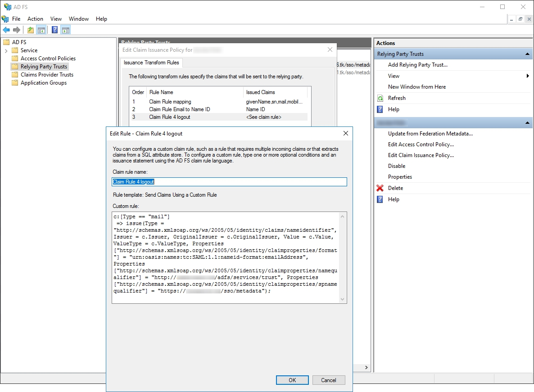Click the Export List toolbar icon
The width and height of the screenshot is (534, 392).
[x=30, y=29]
